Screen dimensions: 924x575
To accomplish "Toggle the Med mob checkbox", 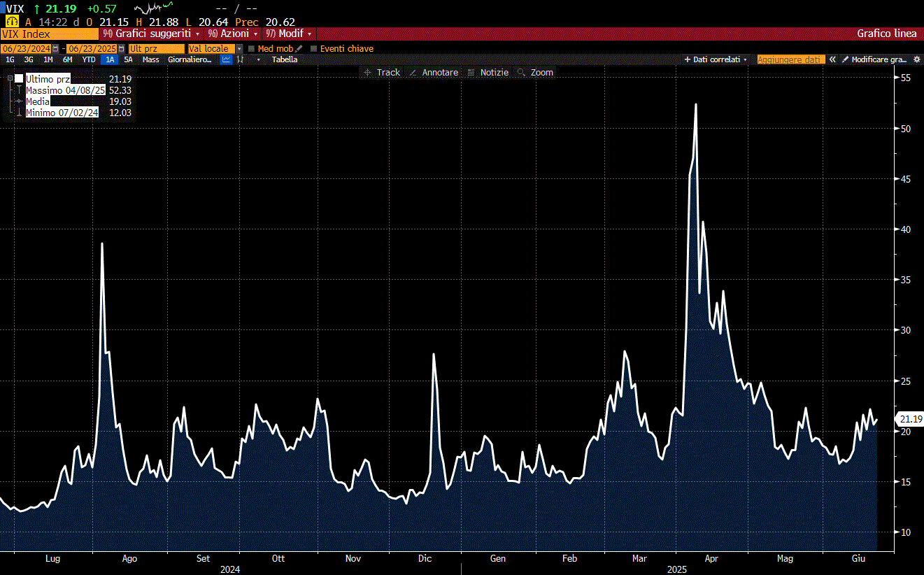I will pos(251,48).
